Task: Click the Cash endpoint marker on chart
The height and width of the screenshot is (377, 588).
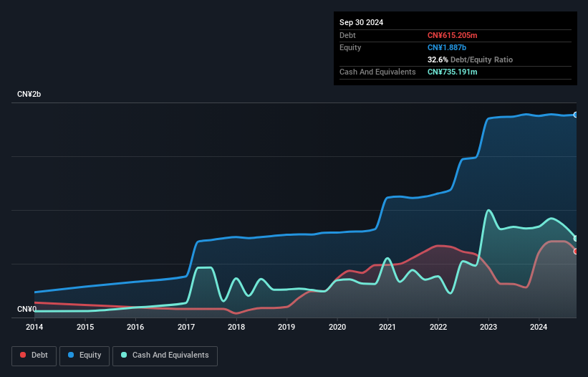Action: 576,239
